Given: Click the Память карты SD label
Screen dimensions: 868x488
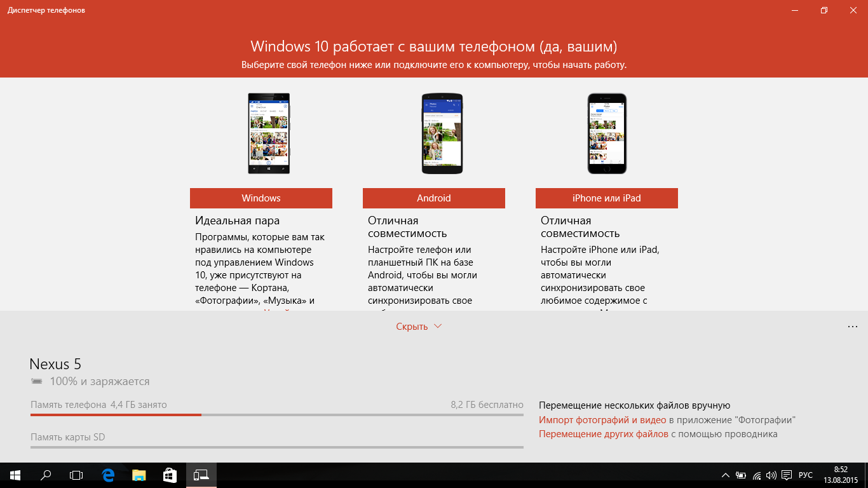Looking at the screenshot, I should pos(68,437).
